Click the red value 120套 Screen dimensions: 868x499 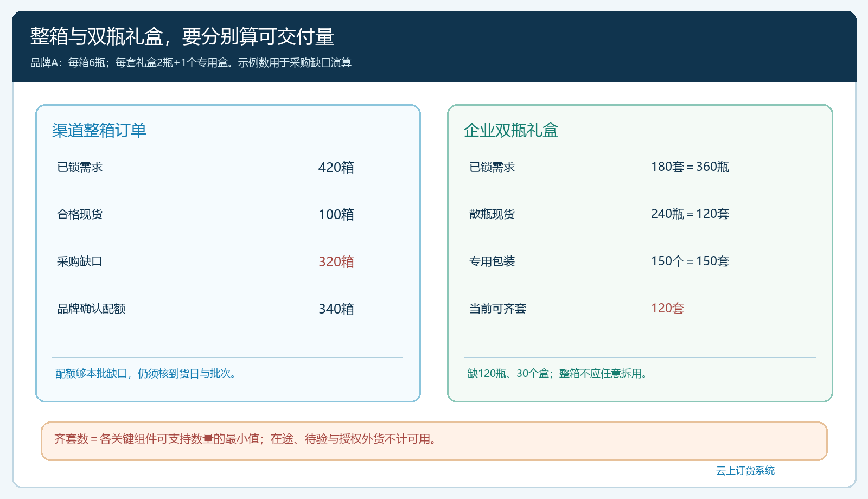(x=667, y=308)
